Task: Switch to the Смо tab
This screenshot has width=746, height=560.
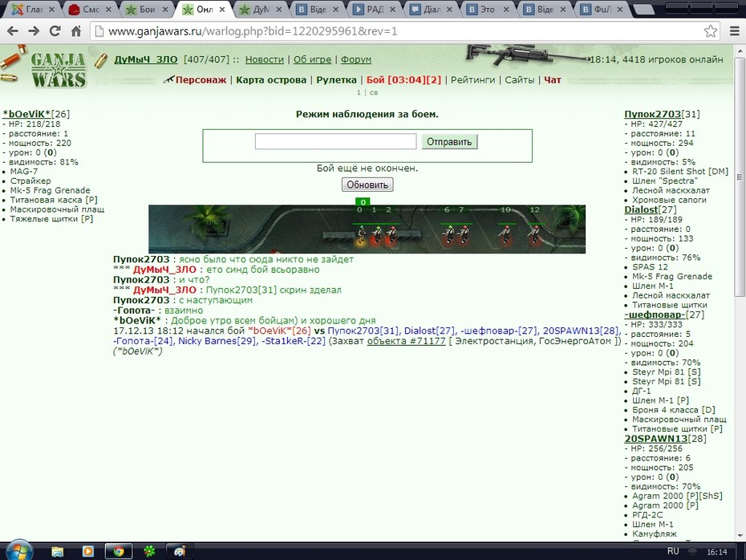Action: tap(90, 10)
